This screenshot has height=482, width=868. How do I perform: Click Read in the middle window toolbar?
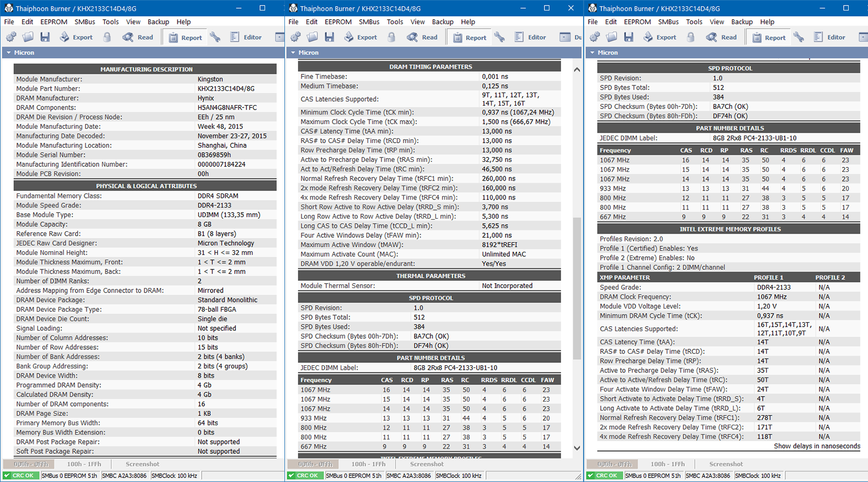[x=422, y=37]
